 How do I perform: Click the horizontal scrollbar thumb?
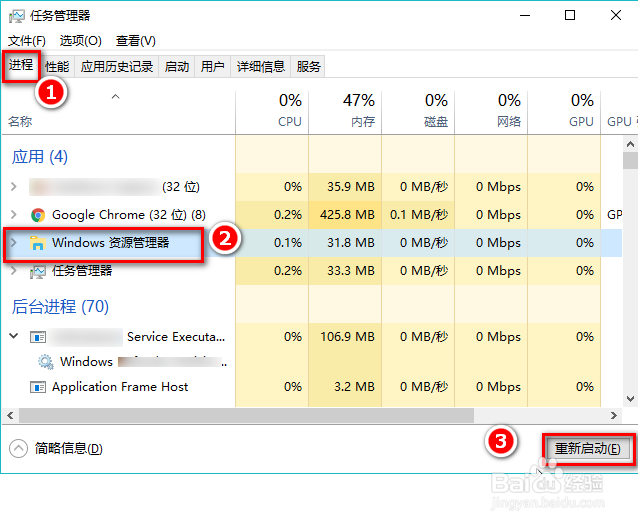click(247, 416)
